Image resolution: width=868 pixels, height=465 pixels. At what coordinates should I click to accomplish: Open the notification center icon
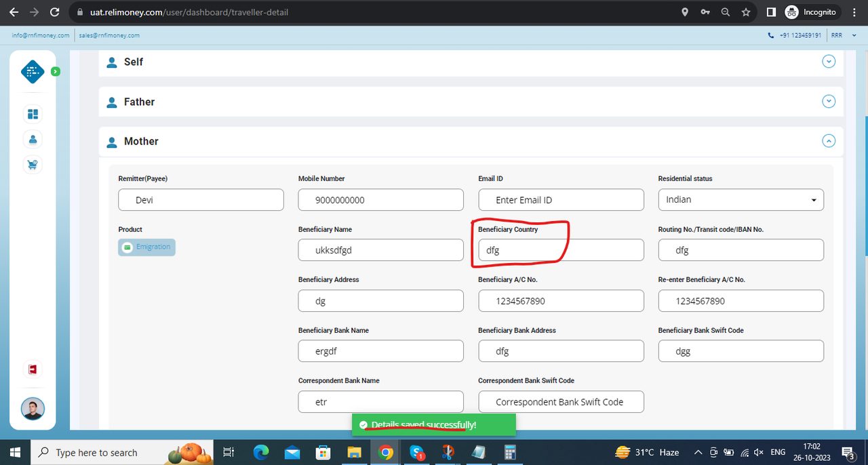click(848, 452)
